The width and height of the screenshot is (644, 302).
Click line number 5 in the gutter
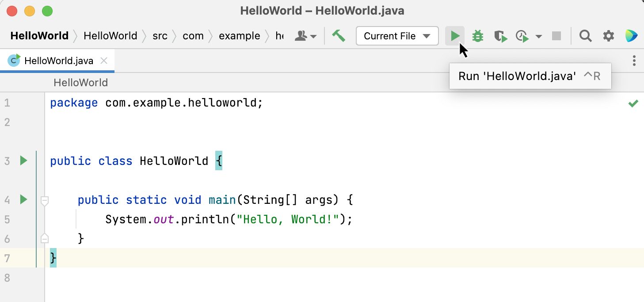click(x=7, y=219)
